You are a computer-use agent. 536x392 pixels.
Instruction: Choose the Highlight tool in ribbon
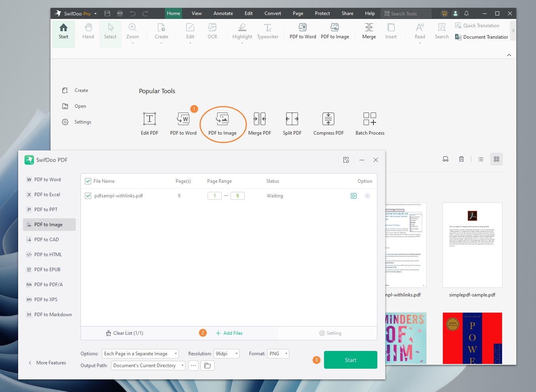[242, 32]
